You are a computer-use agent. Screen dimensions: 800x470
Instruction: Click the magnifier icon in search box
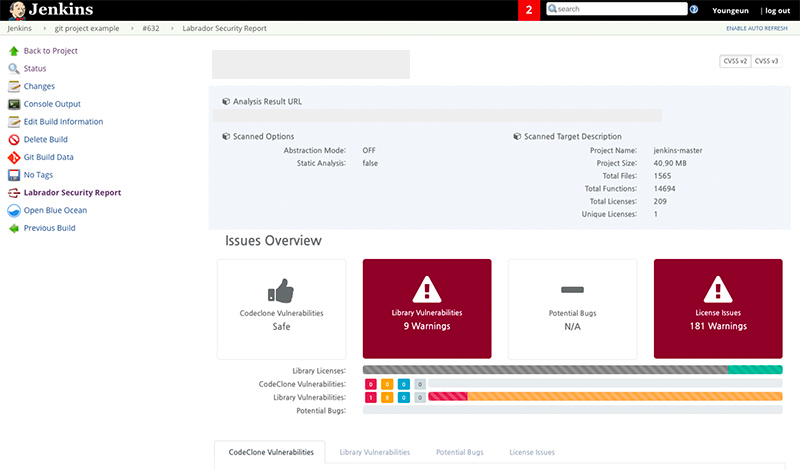(552, 9)
